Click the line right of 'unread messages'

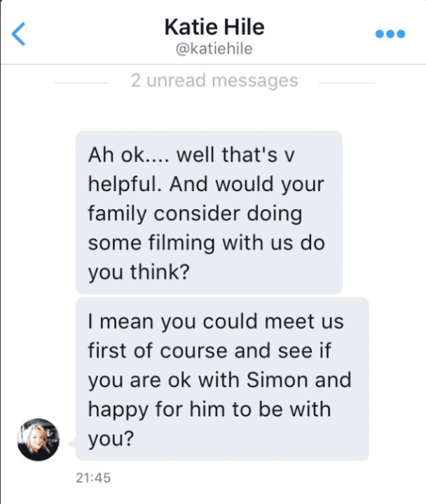click(x=347, y=83)
